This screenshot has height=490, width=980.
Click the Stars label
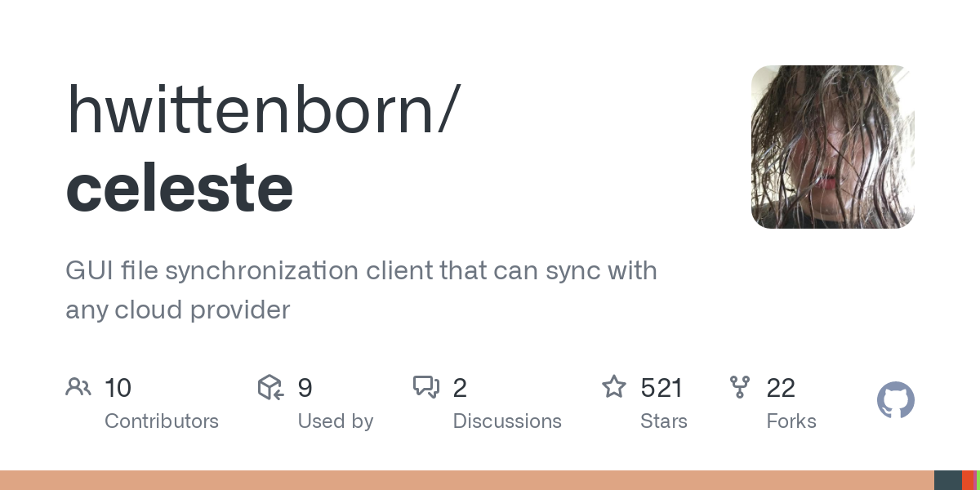[x=664, y=421]
